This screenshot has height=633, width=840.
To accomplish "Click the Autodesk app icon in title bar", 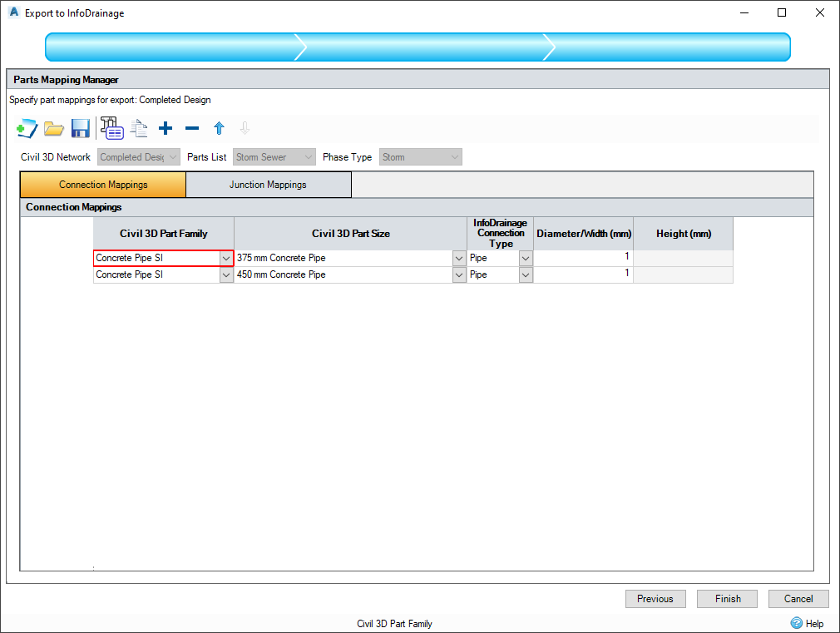I will [x=14, y=12].
